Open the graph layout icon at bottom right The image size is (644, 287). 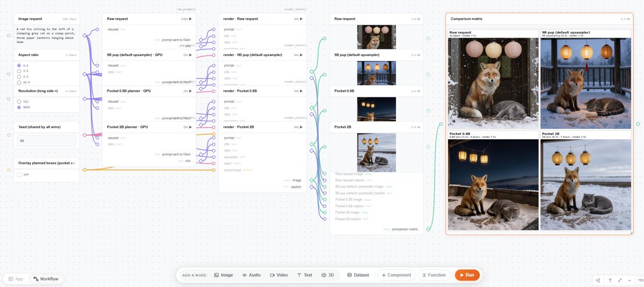pos(598,280)
